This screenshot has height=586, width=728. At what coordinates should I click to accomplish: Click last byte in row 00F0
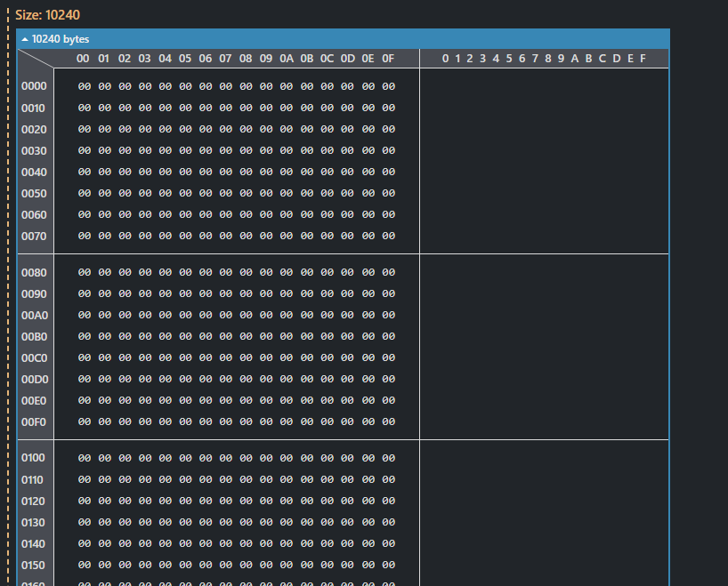pyautogui.click(x=389, y=422)
